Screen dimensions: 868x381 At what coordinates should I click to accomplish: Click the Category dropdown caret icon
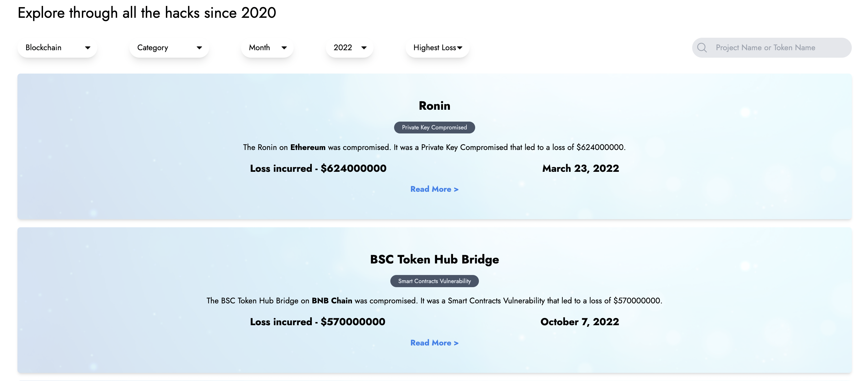pos(199,48)
